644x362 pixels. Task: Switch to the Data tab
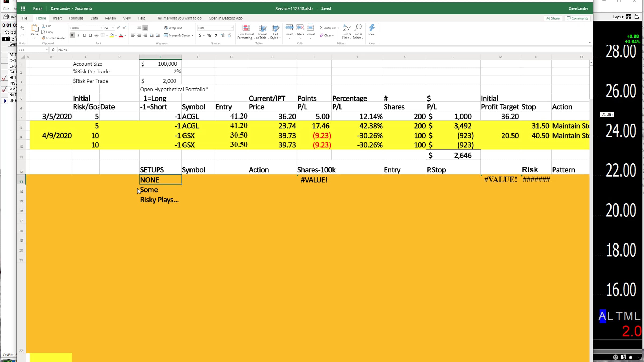click(94, 18)
